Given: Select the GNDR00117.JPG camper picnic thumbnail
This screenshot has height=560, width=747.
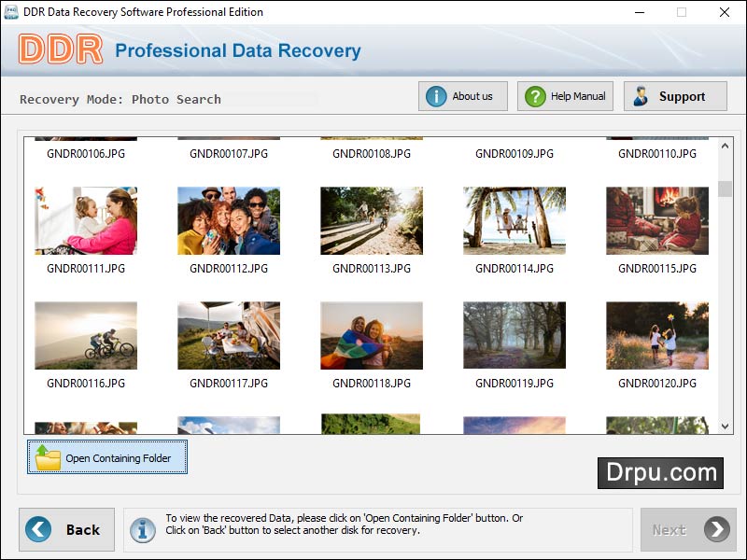Looking at the screenshot, I should pos(229,335).
